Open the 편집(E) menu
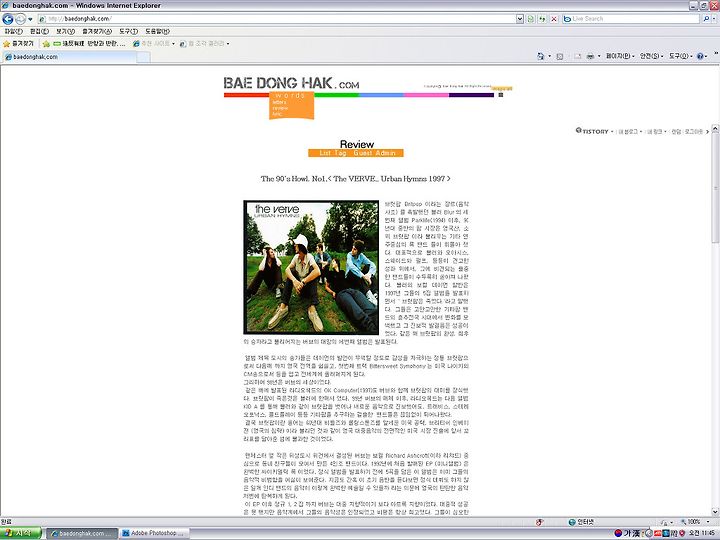 pyautogui.click(x=39, y=31)
